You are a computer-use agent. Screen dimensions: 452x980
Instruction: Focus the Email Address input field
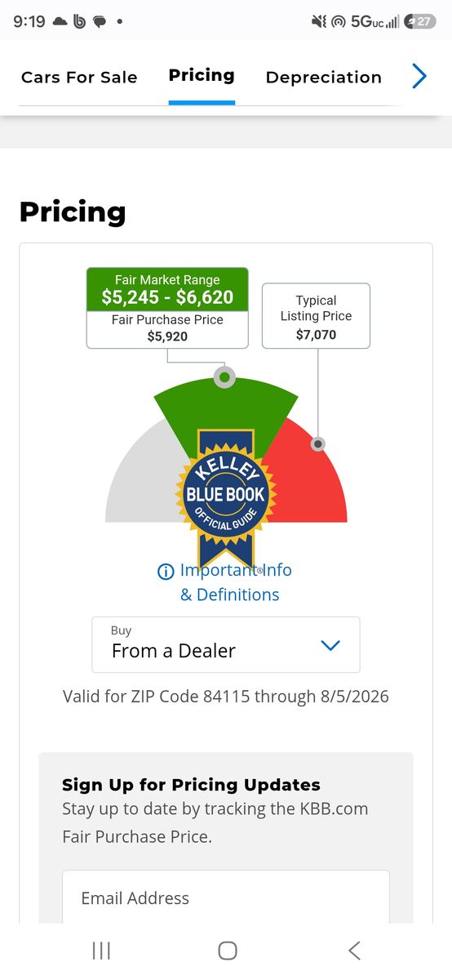click(226, 898)
